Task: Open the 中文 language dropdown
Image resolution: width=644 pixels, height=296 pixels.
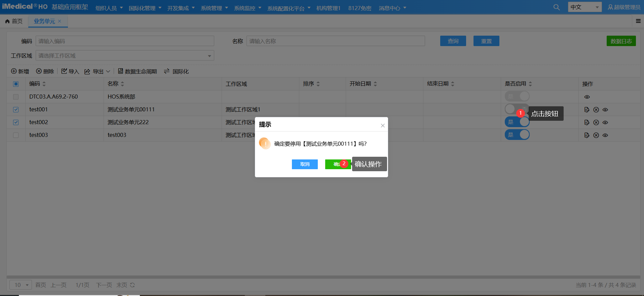Action: [x=585, y=7]
